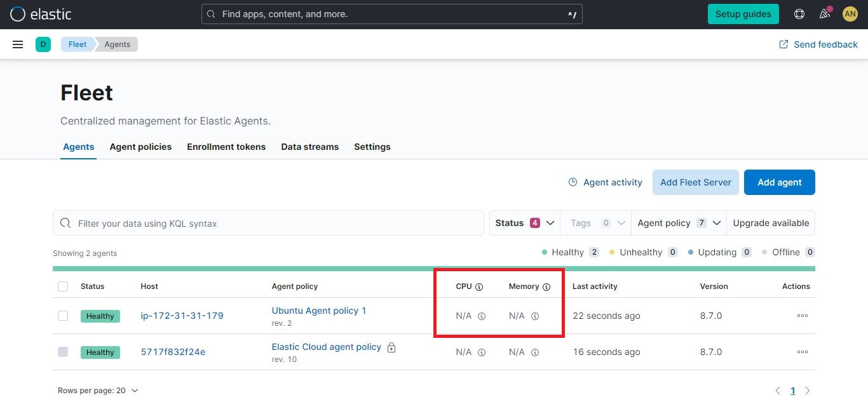Expand the Agent policy filter dropdown
Image resolution: width=868 pixels, height=416 pixels.
[677, 223]
